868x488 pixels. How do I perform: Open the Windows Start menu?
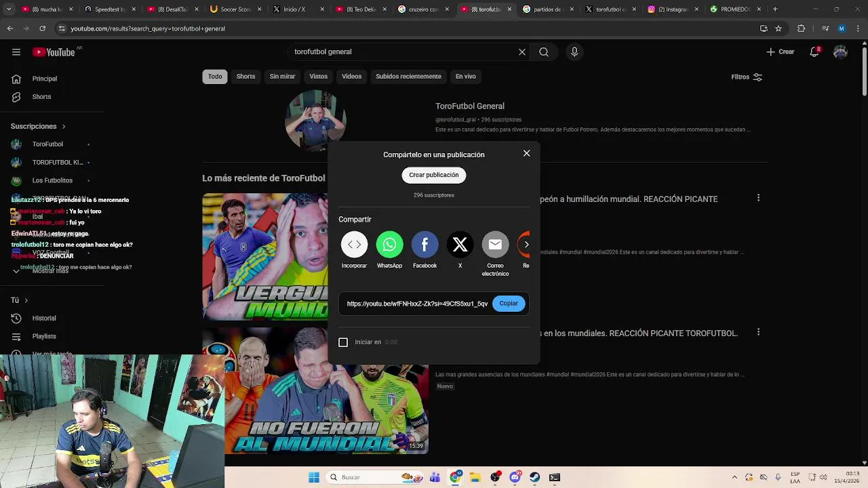[313, 477]
